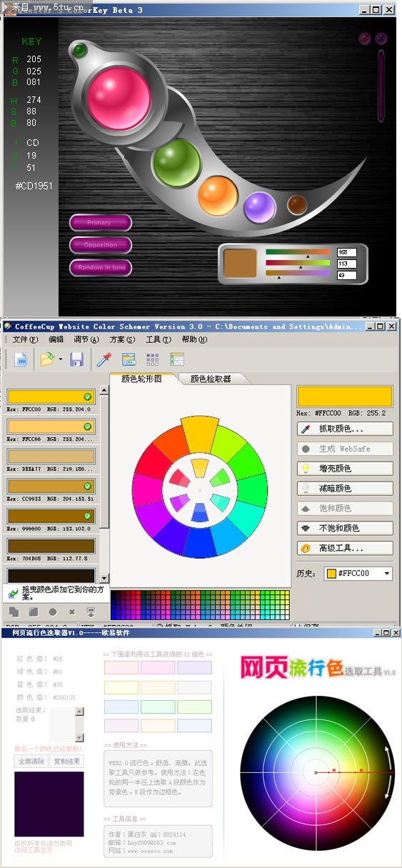Screen dimensions: 402x868
Task: Click the scheme list scrollbar down arrow
Action: pyautogui.click(x=105, y=578)
